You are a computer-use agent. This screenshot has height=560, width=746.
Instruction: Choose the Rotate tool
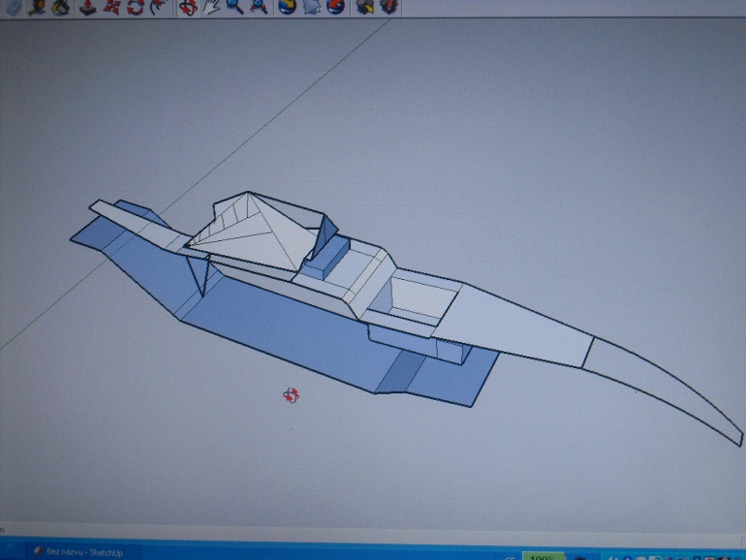click(x=136, y=7)
